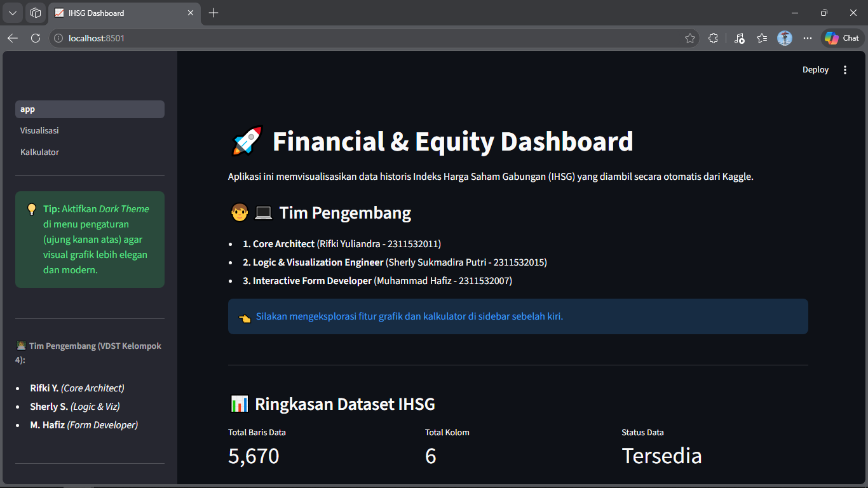Click the site information icon
Viewport: 868px width, 488px height.
58,38
